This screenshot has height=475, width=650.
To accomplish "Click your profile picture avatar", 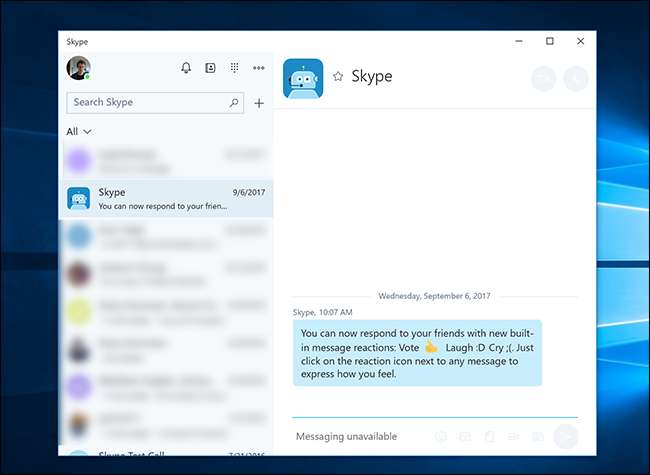I will (78, 68).
